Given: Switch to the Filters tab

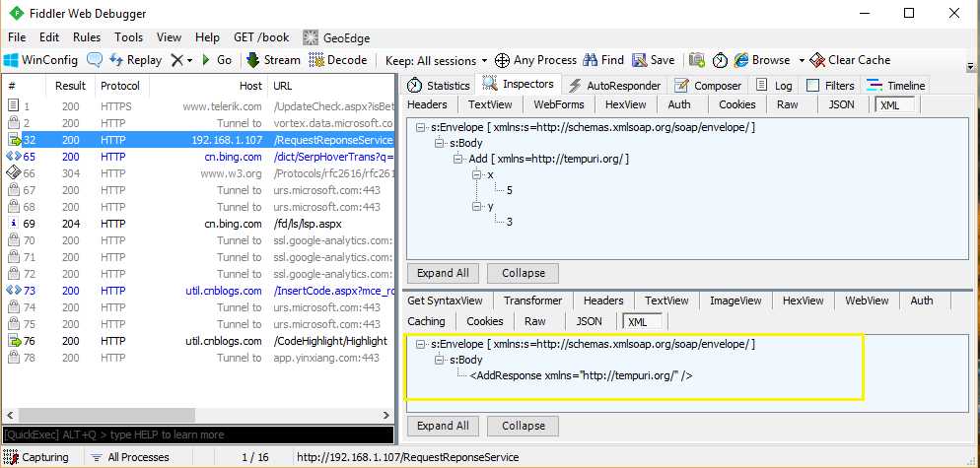Looking at the screenshot, I should pyautogui.click(x=830, y=85).
